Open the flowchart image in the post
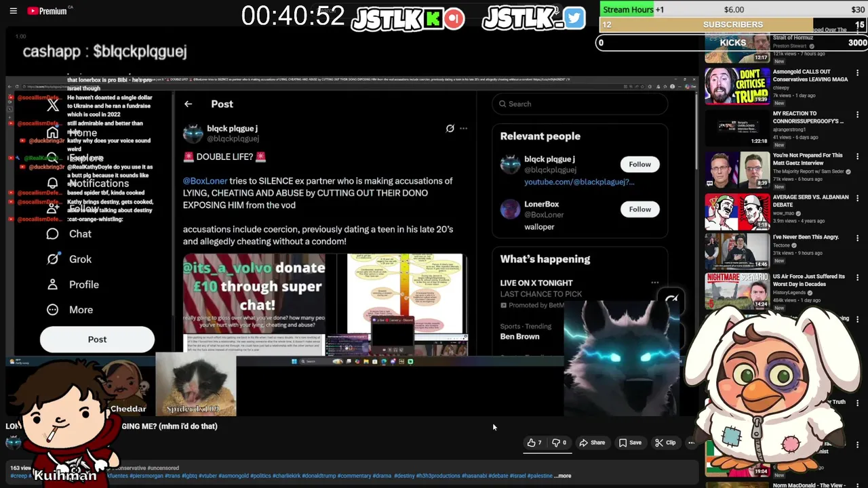This screenshot has height=488, width=868. (405, 293)
